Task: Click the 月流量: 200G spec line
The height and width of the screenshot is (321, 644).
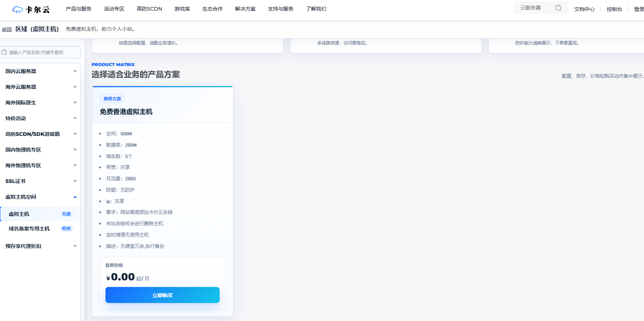Action: tap(121, 179)
